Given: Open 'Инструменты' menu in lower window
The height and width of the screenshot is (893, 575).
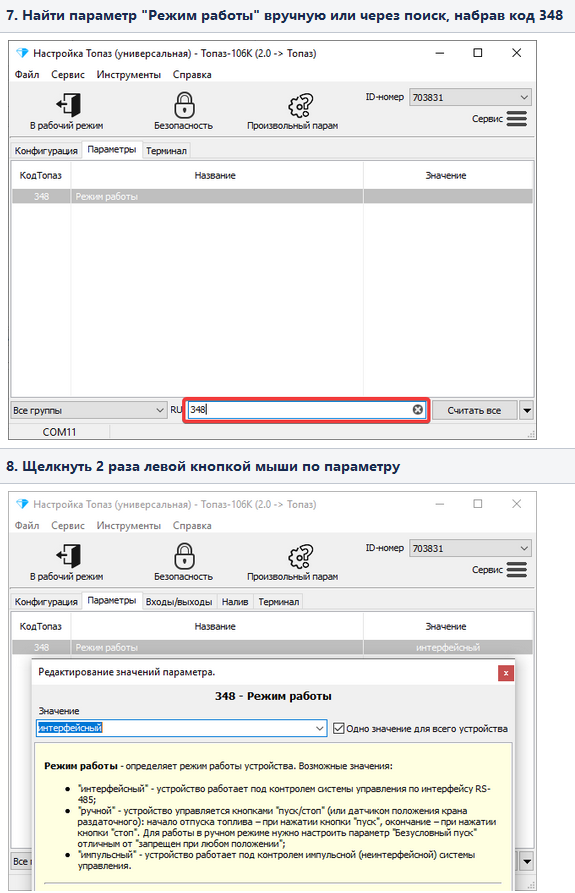Looking at the screenshot, I should 129,526.
